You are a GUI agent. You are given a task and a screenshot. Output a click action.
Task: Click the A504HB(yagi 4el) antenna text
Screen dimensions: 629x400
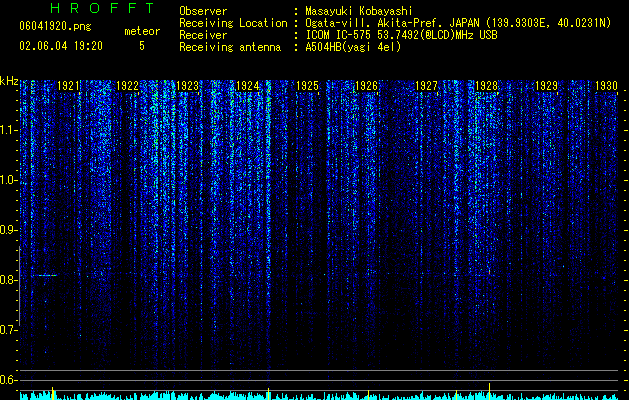point(353,47)
